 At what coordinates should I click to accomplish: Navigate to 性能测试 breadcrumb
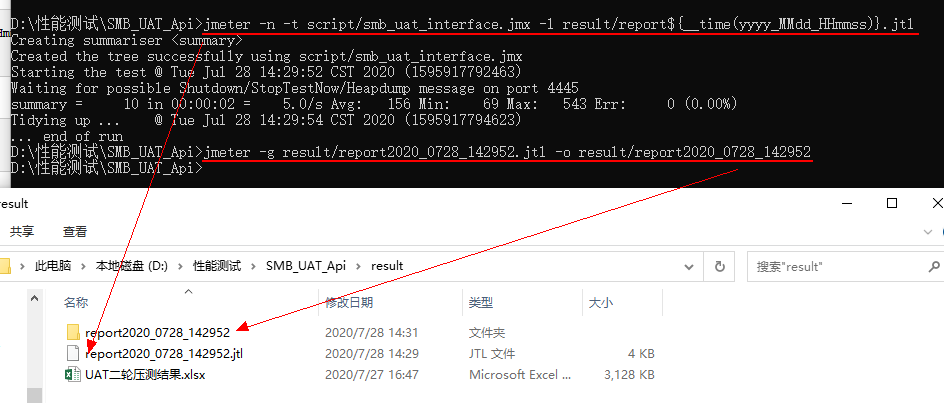(x=217, y=266)
